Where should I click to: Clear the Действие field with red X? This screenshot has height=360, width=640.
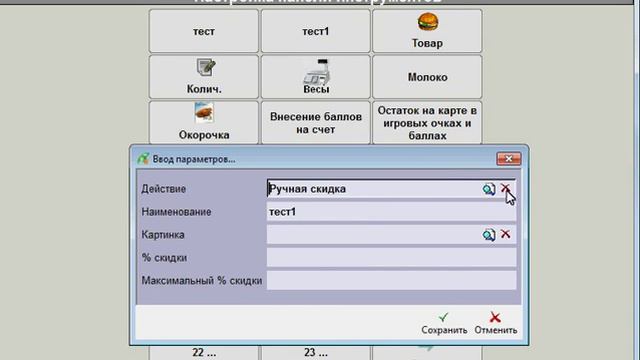coord(505,188)
